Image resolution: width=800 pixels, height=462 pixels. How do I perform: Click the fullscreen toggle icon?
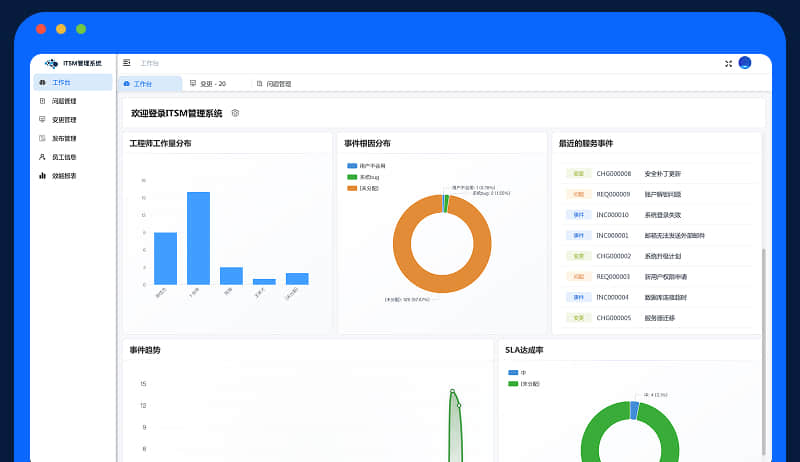pos(728,63)
